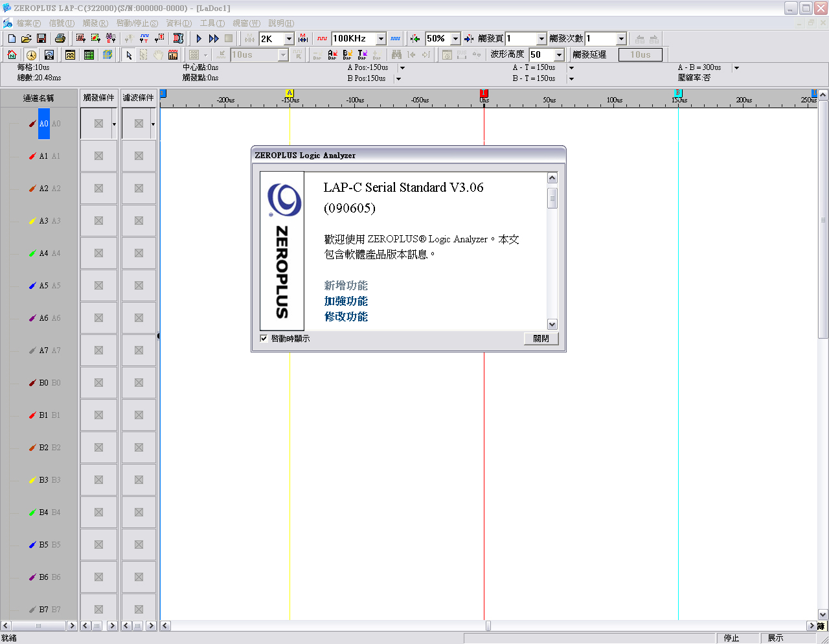Jump to the B Bar using its icon

point(347,55)
